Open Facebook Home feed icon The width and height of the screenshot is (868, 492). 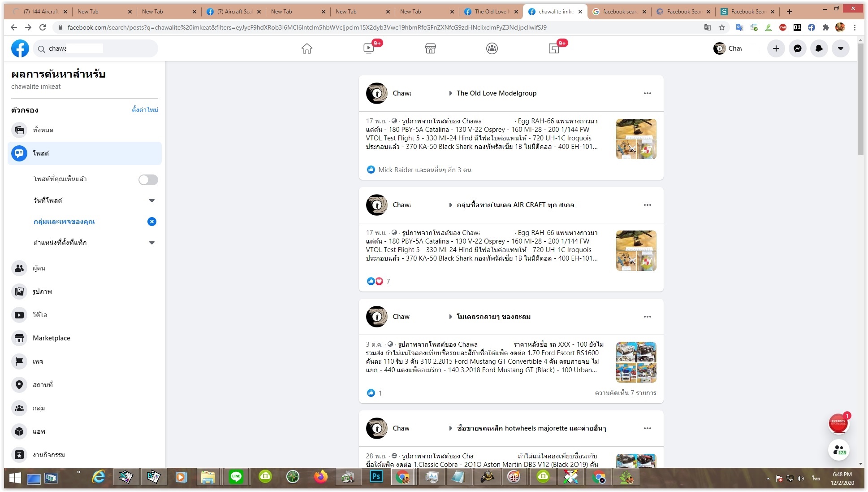(x=307, y=48)
